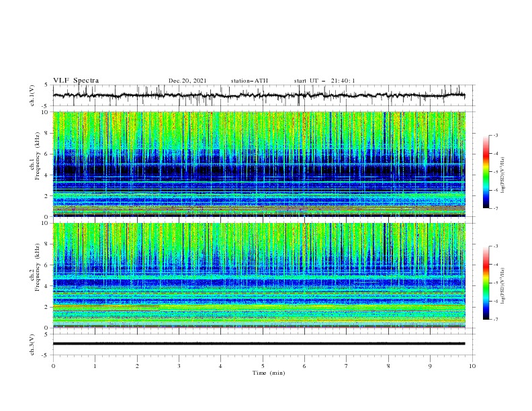Click "log(PSD)(V²/Hz)" label beside ch.2 colorbar
This screenshot has width=532, height=411.
click(x=502, y=285)
